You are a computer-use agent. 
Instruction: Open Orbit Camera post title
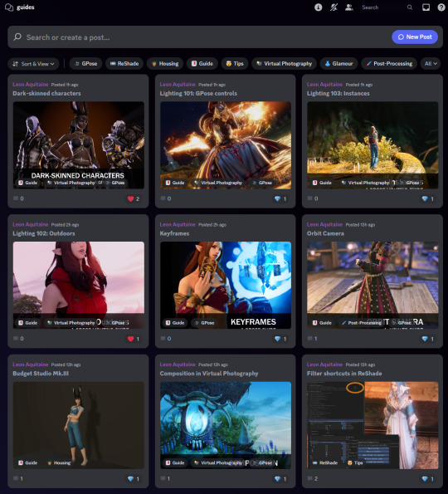(325, 233)
